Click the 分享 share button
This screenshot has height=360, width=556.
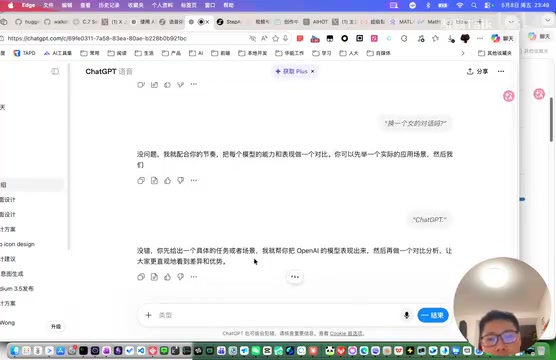pos(477,71)
